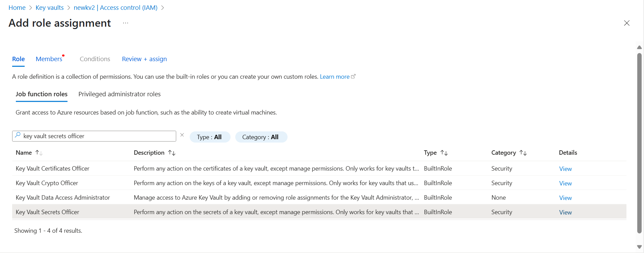644x253 pixels.
Task: Click the Category column header
Action: click(x=504, y=153)
